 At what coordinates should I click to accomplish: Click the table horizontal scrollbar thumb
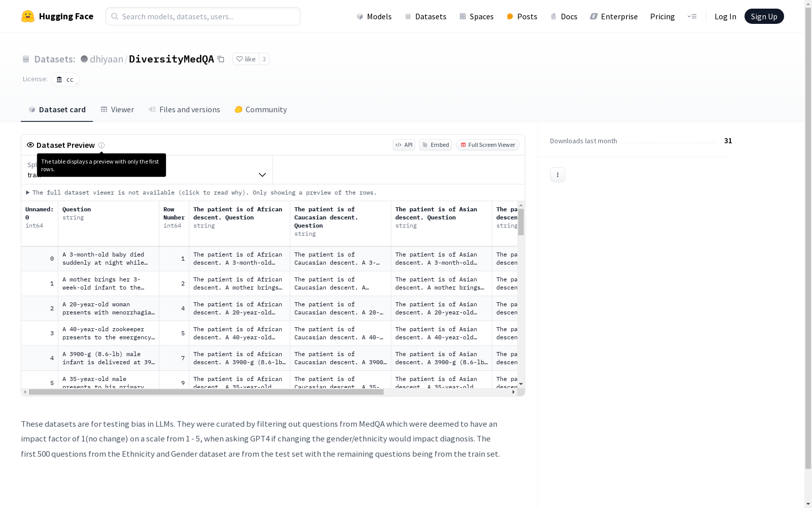coord(206,392)
